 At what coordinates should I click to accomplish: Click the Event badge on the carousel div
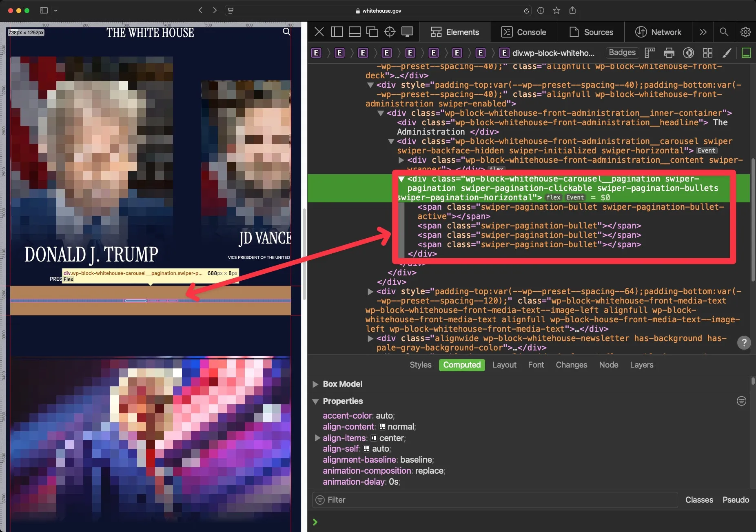[x=706, y=151]
